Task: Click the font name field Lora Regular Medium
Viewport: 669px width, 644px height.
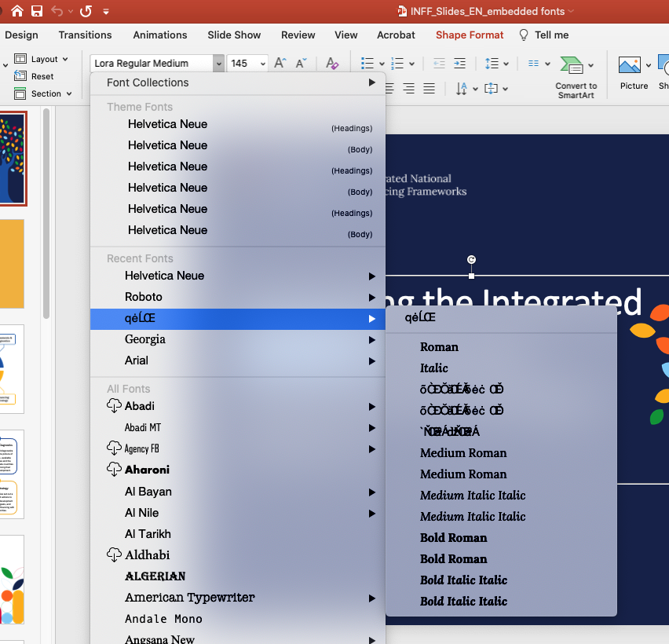Action: [152, 64]
